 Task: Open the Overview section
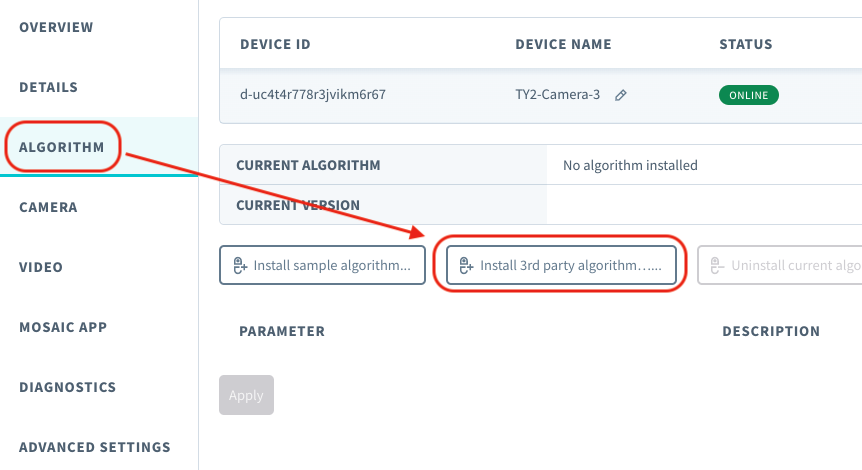point(56,27)
